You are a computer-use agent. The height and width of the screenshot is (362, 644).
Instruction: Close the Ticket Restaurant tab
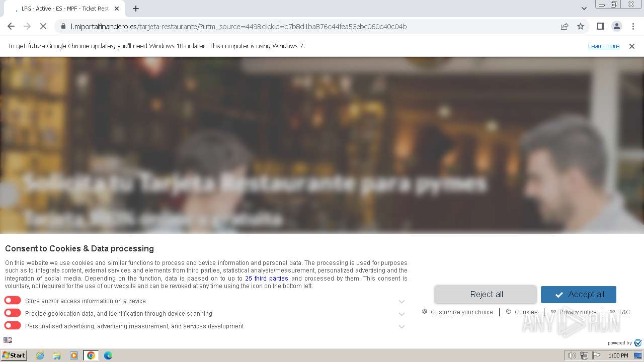point(117,9)
